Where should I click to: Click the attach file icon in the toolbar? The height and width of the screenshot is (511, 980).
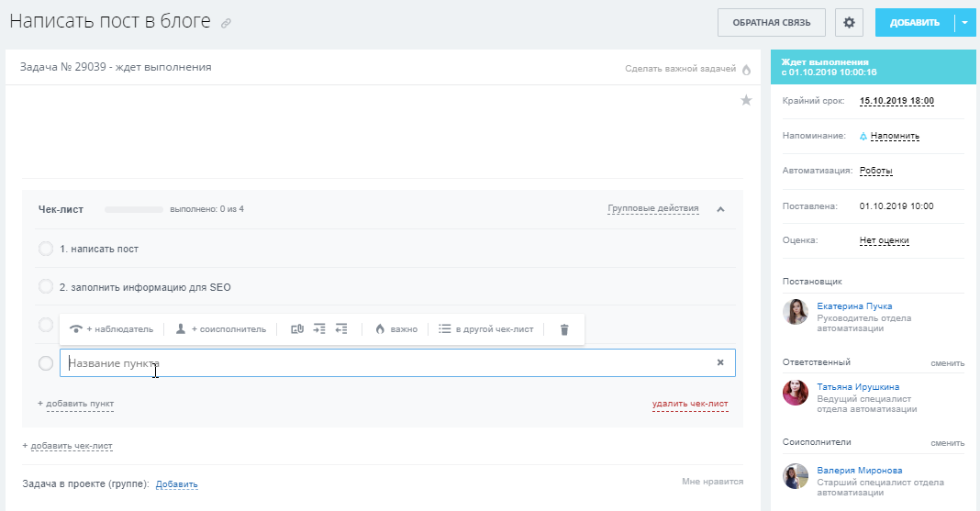point(297,328)
